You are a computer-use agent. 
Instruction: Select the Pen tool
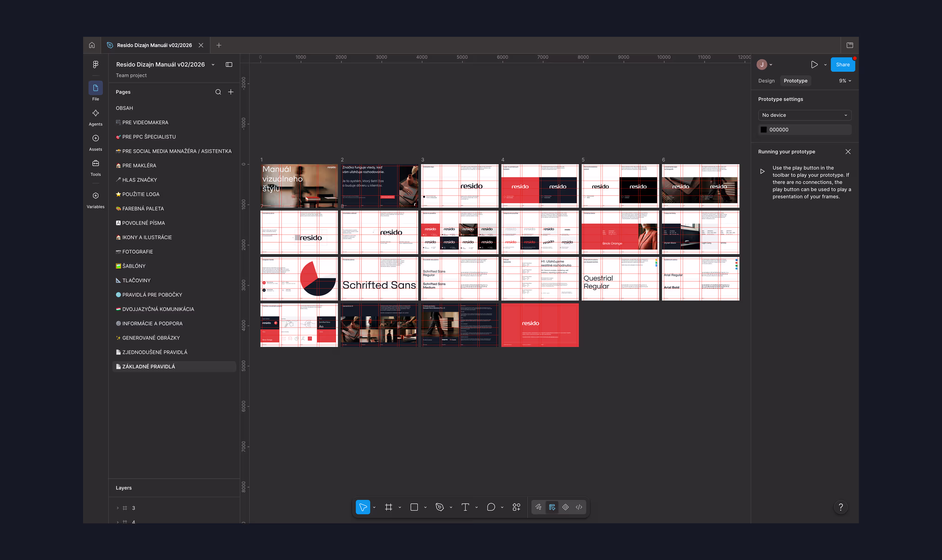pos(440,507)
